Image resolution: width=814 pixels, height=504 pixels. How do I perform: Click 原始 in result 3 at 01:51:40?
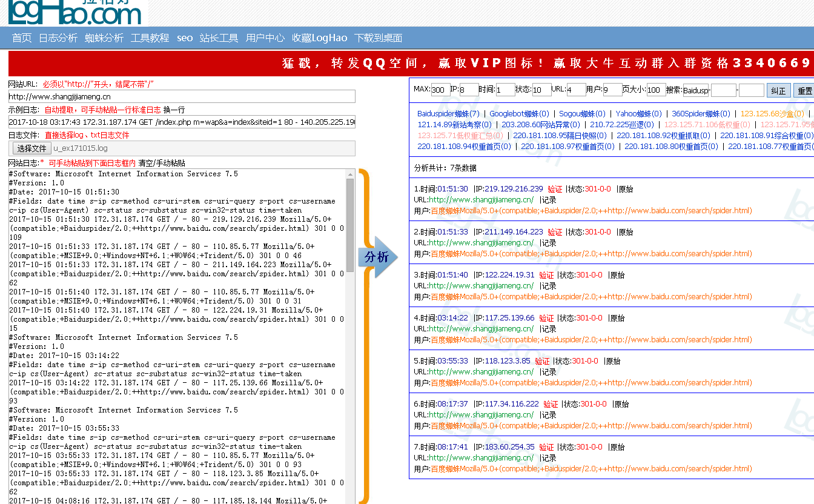pos(617,275)
